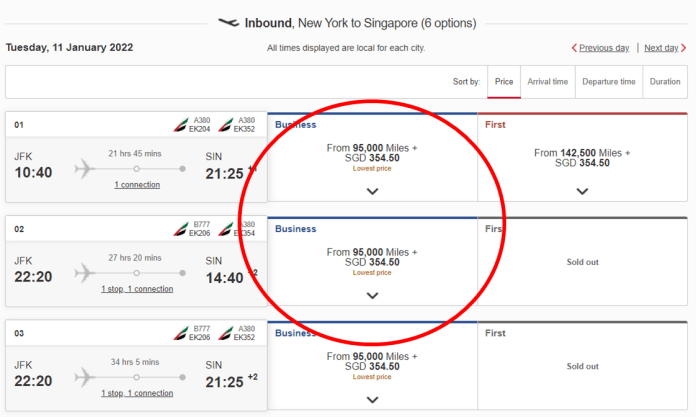696x417 pixels.
Task: Expand Business fare details for option 01
Action: click(372, 191)
